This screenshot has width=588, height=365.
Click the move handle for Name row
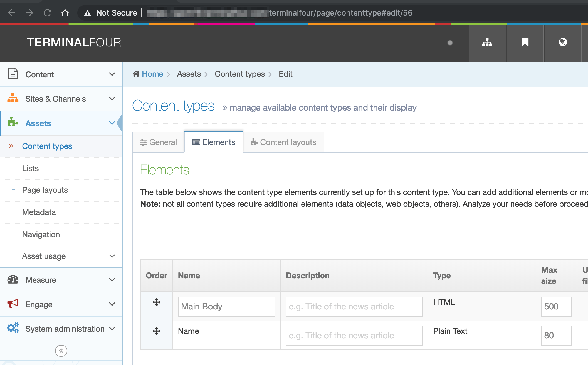(x=157, y=331)
